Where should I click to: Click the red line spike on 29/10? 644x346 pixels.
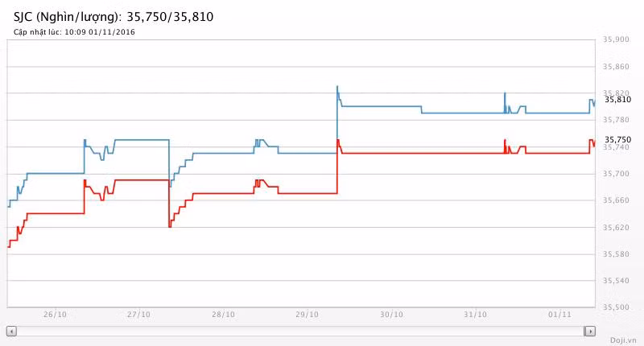click(x=338, y=141)
